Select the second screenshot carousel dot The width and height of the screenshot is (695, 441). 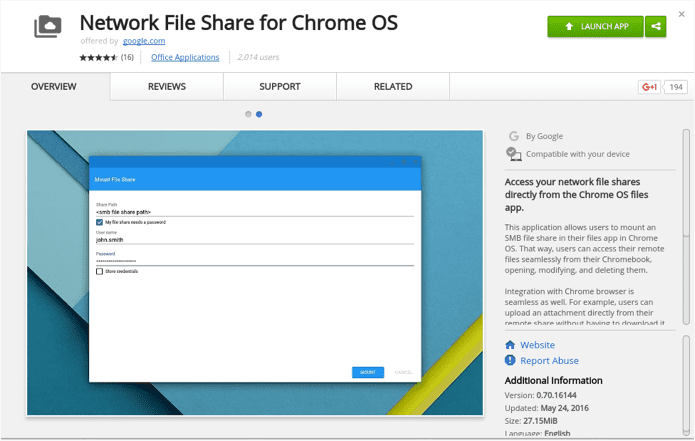point(259,114)
